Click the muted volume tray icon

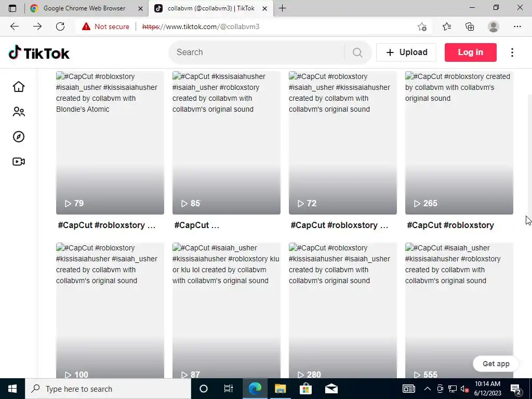[464, 389]
